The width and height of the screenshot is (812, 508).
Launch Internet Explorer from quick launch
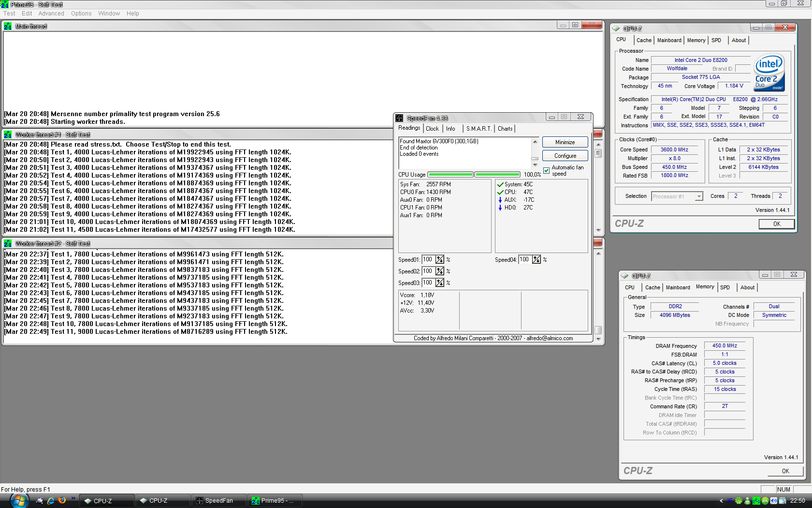[51, 501]
